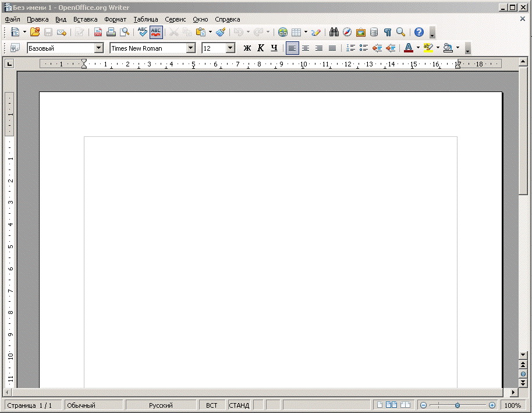Export directly as PDF icon
The image size is (532, 413).
click(98, 32)
